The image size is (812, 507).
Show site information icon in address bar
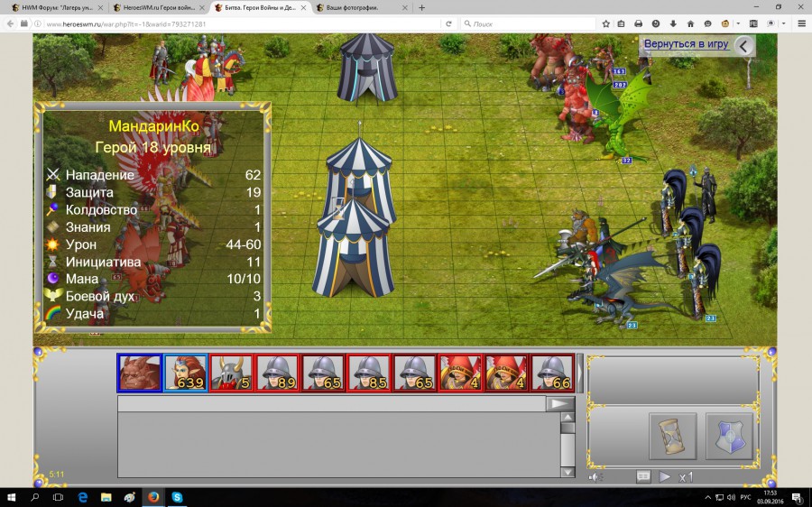pos(37,23)
